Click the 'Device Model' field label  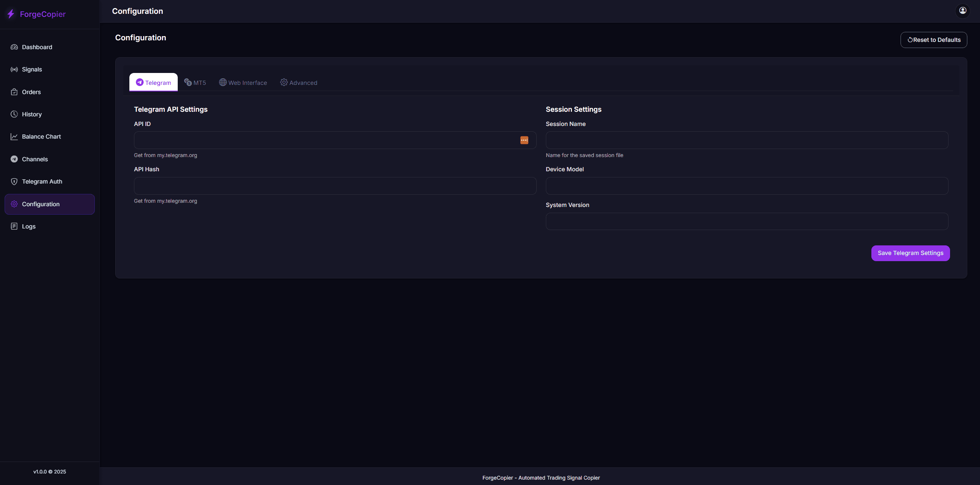[x=565, y=169]
